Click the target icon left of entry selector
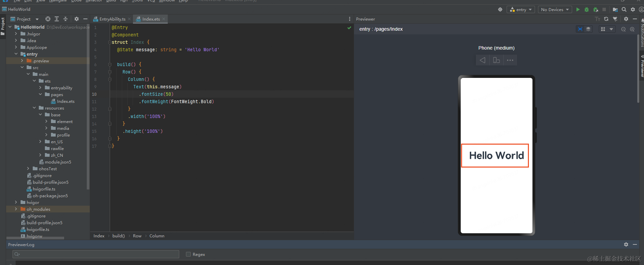644x265 pixels. [x=500, y=9]
